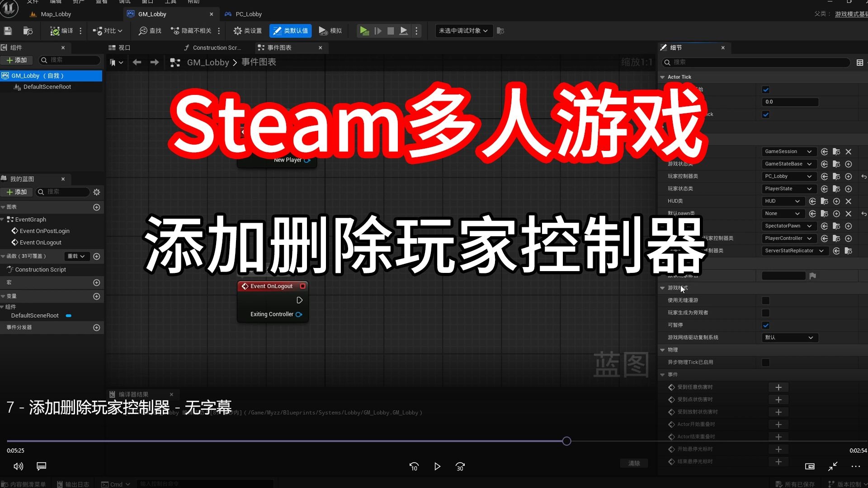This screenshot has width=868, height=488.
Task: Select the Event Graph tab
Action: [279, 47]
